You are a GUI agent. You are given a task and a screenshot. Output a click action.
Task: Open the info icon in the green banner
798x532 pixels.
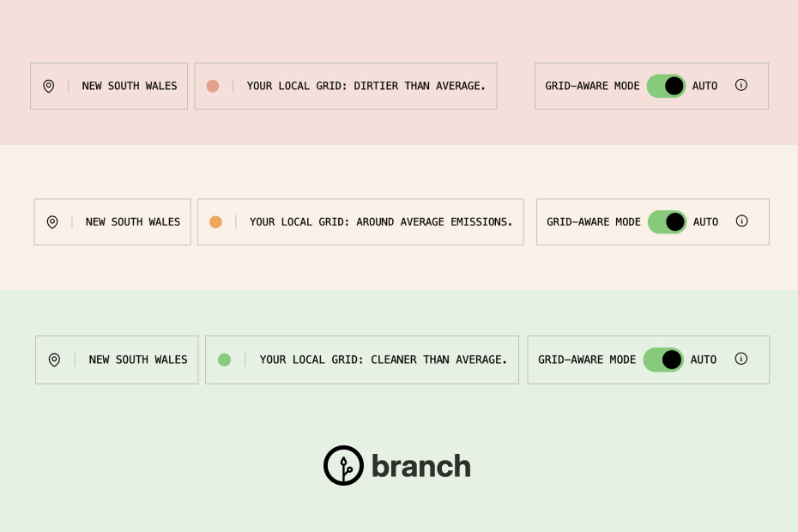(x=741, y=359)
